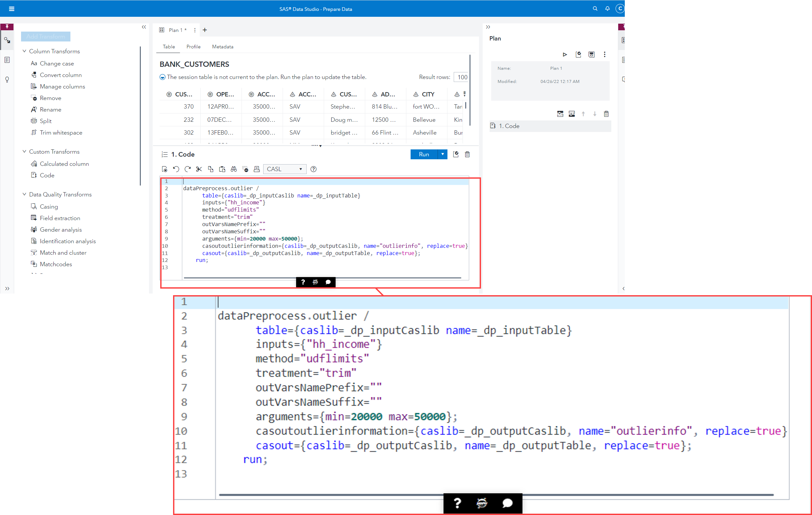The image size is (812, 515).
Task: Click the blue Run button
Action: tap(424, 154)
